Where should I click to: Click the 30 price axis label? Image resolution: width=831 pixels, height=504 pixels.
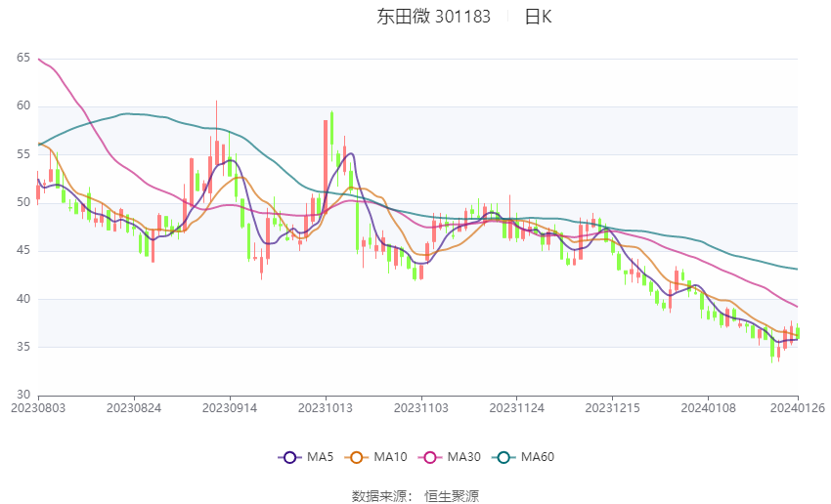pyautogui.click(x=23, y=395)
